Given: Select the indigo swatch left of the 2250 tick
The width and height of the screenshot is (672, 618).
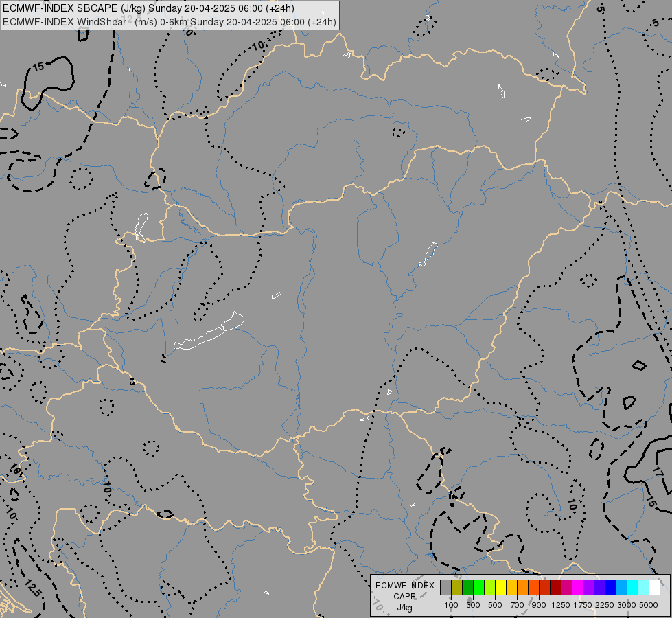Looking at the screenshot, I should tap(599, 587).
